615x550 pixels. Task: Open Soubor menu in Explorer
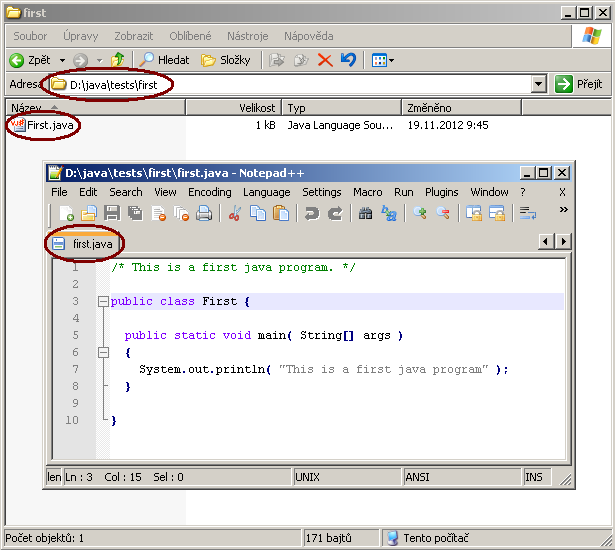point(30,36)
